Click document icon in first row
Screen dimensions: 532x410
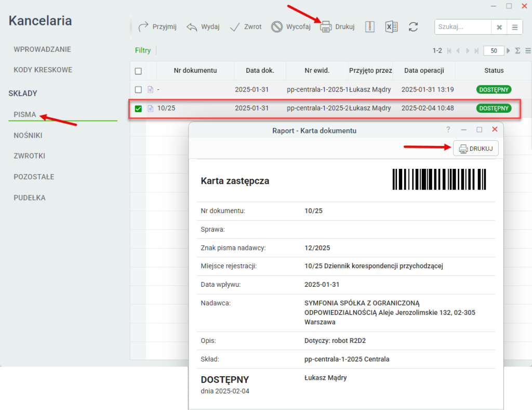pyautogui.click(x=151, y=89)
